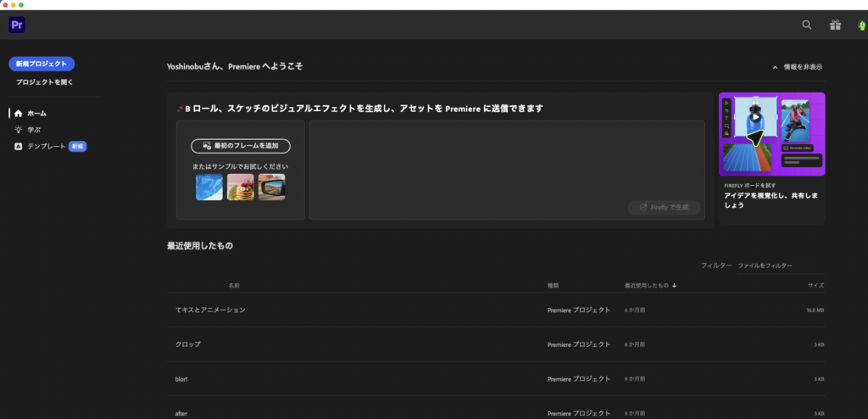
Task: Click the Premiere Pro logo icon
Action: pyautogui.click(x=17, y=25)
